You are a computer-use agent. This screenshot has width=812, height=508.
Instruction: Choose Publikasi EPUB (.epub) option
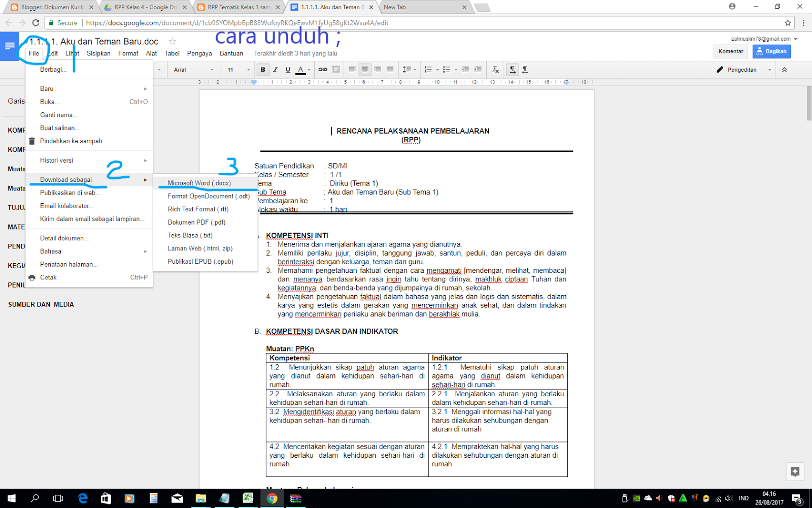coord(206,262)
